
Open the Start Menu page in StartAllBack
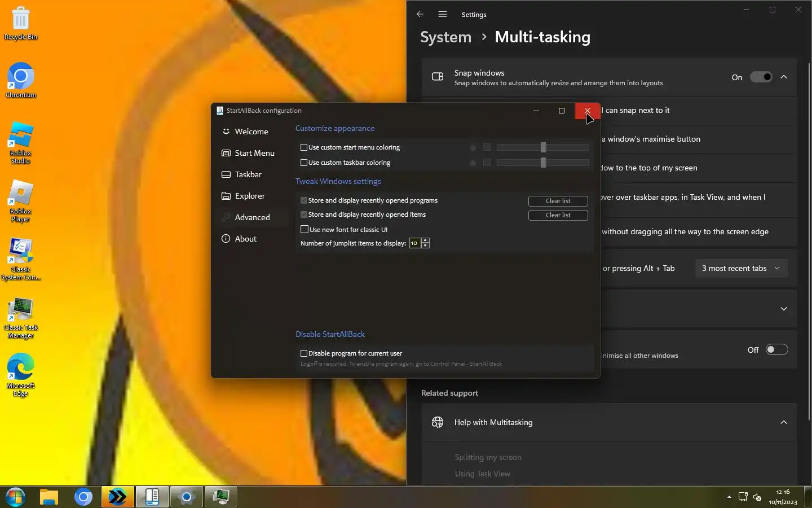pyautogui.click(x=251, y=153)
